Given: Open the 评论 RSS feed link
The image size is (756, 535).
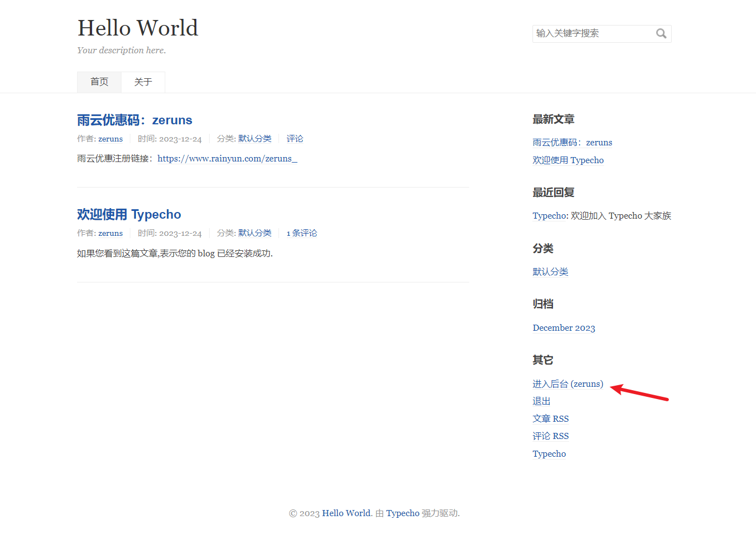Looking at the screenshot, I should [551, 436].
